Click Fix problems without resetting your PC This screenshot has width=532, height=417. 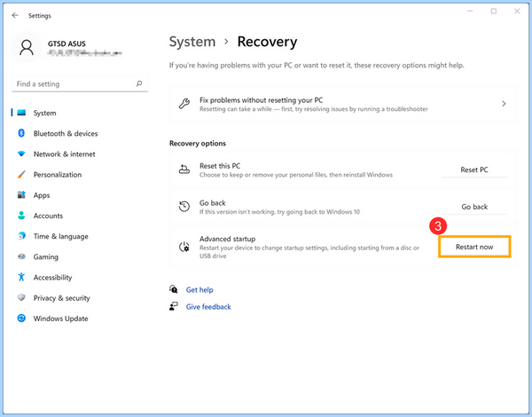pyautogui.click(x=342, y=104)
